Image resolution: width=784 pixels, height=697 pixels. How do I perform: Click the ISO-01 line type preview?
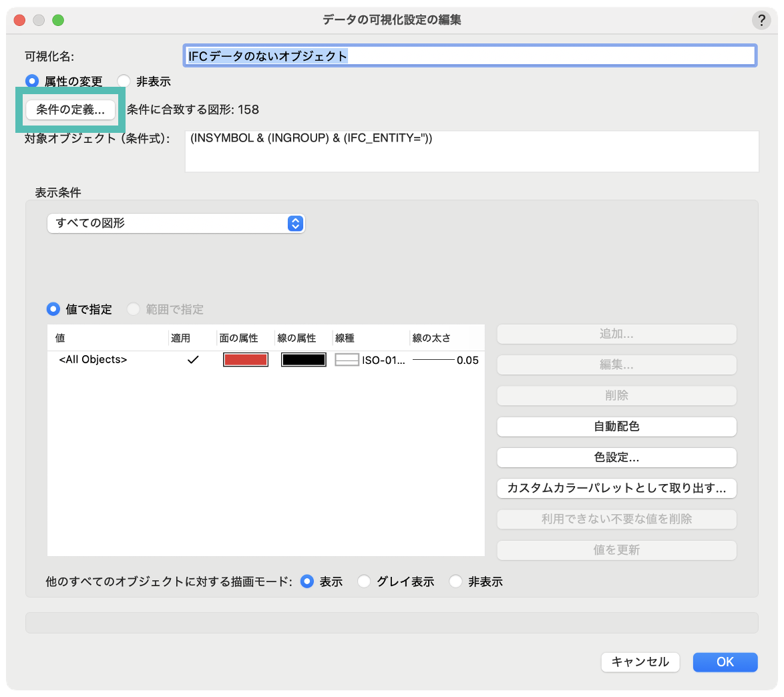[x=347, y=360]
